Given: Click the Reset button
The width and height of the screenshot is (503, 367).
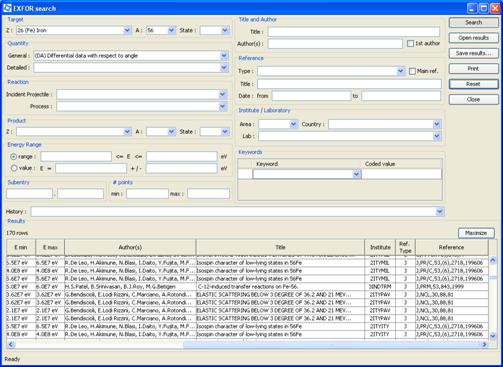Looking at the screenshot, I should point(474,84).
